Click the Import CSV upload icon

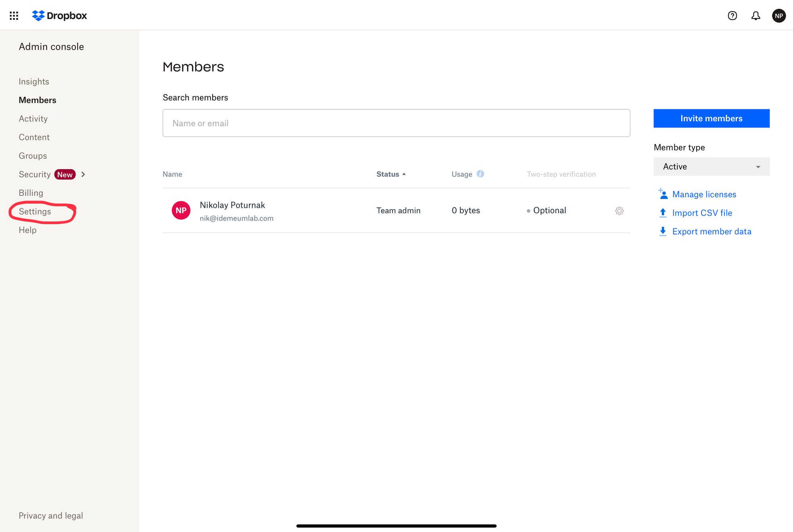[x=663, y=213]
